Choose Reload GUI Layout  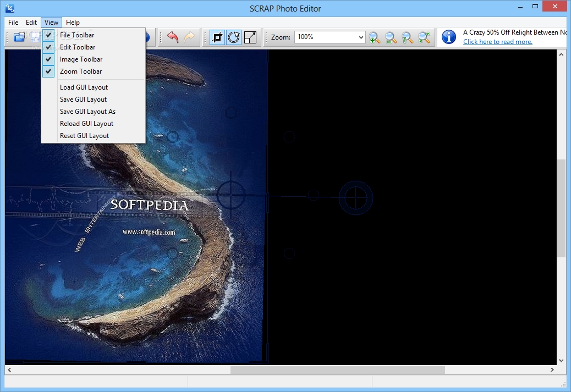coord(93,123)
